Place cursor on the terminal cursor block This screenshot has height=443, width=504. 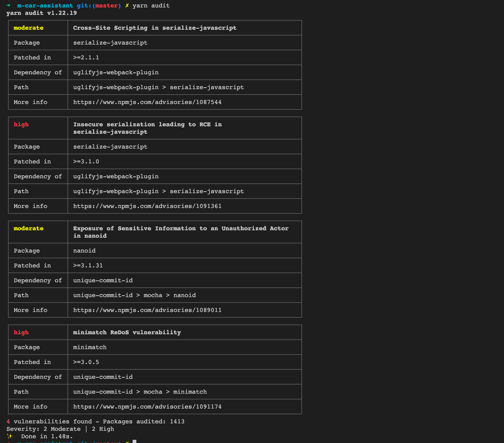tap(134, 441)
